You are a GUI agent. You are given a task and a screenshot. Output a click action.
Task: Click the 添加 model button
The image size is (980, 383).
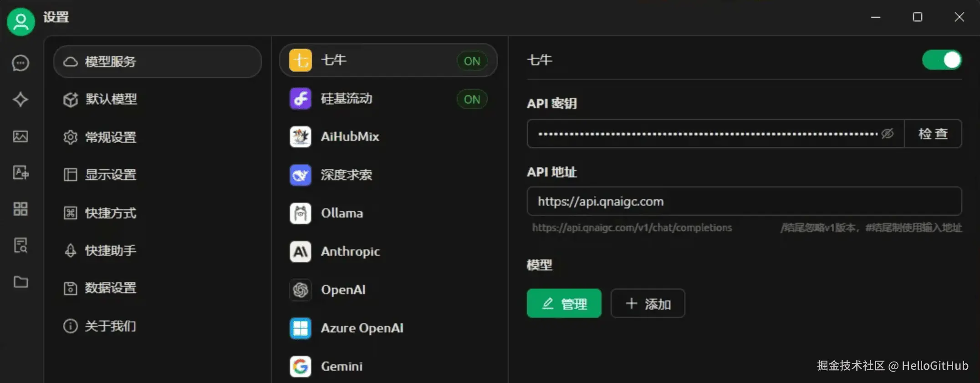[x=648, y=303]
